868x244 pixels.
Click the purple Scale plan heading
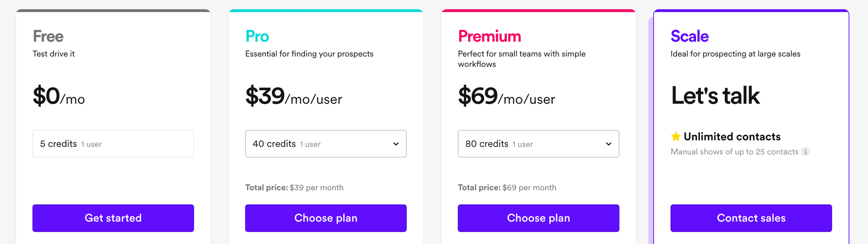pos(689,36)
